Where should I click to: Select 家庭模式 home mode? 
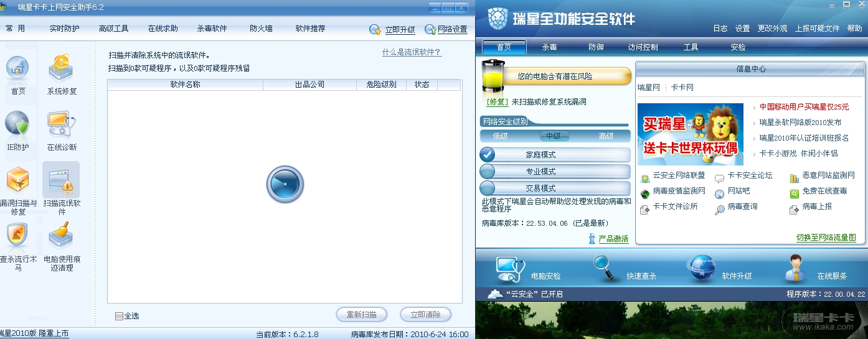coord(555,154)
